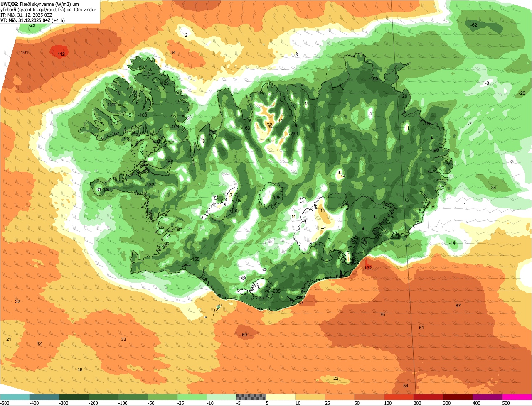Pick the bright light green -25 to -10 swatch
This screenshot has height=406, width=532.
pos(192,397)
